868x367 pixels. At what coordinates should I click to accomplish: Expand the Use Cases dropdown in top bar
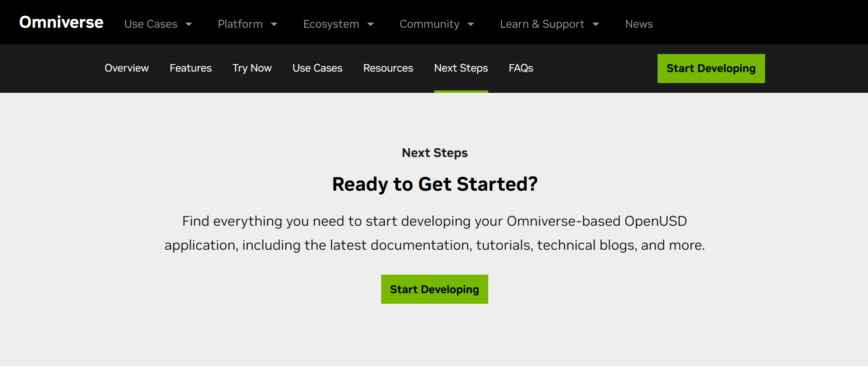pos(158,24)
